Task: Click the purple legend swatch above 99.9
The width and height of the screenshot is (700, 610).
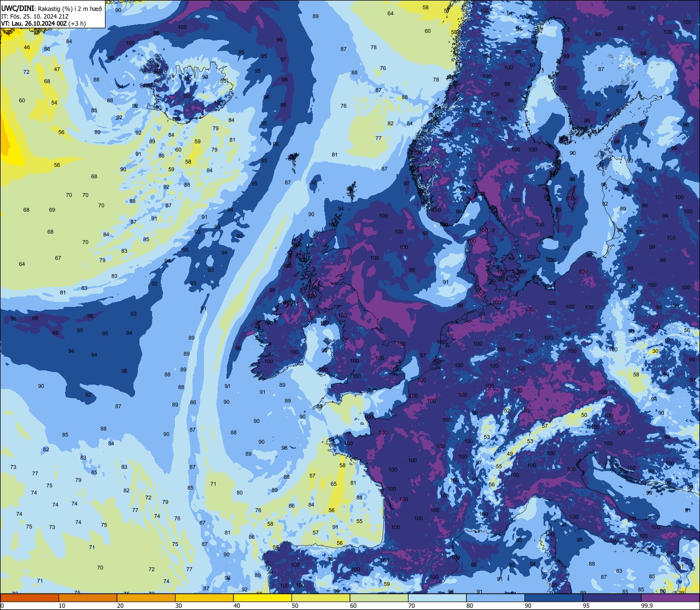Action: (x=670, y=598)
